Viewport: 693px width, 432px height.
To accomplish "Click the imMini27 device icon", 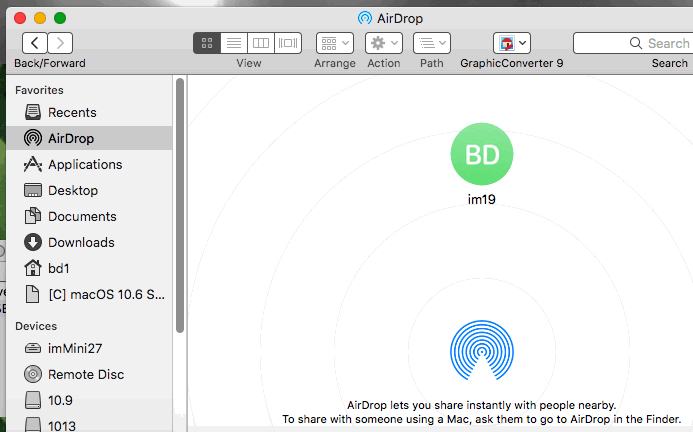I will coord(33,348).
